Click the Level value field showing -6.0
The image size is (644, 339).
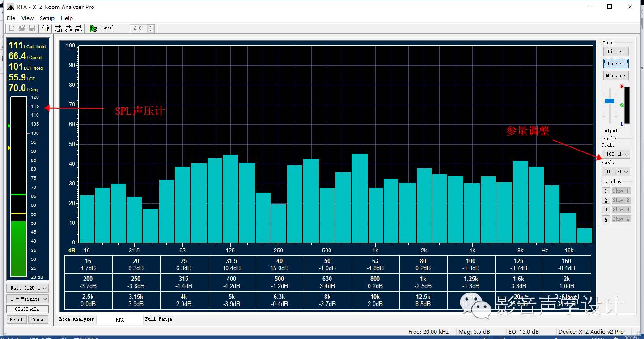tap(138, 28)
